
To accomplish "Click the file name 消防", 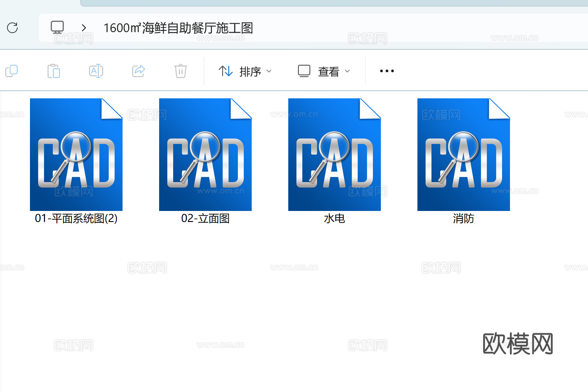I will point(464,218).
